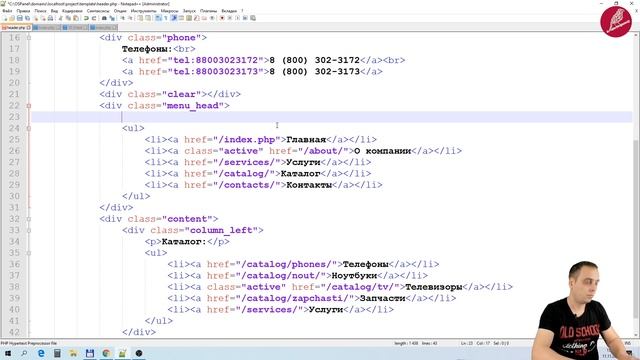Open the Calculator taskbar icon
640x360 pixels.
coord(57,353)
